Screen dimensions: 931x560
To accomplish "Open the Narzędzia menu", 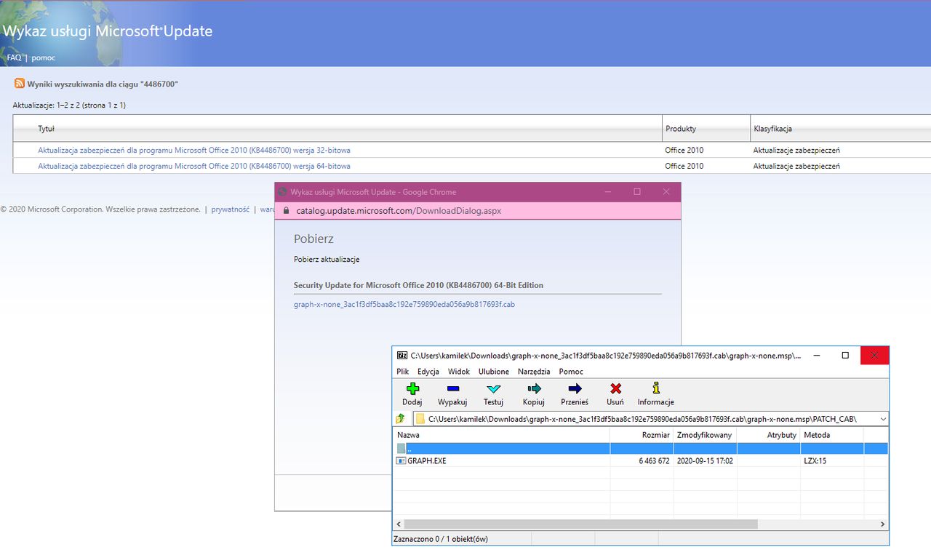I will point(535,372).
